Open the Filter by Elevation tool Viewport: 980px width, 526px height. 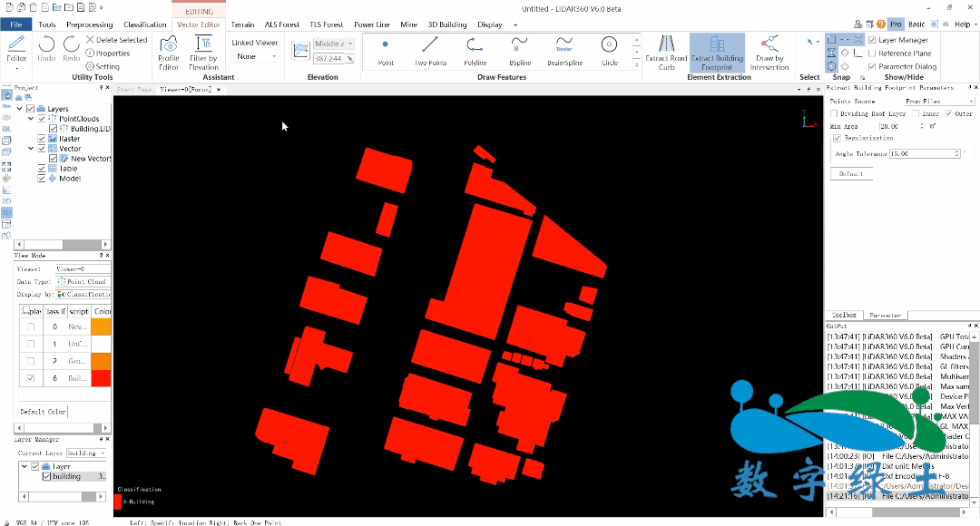[x=204, y=53]
